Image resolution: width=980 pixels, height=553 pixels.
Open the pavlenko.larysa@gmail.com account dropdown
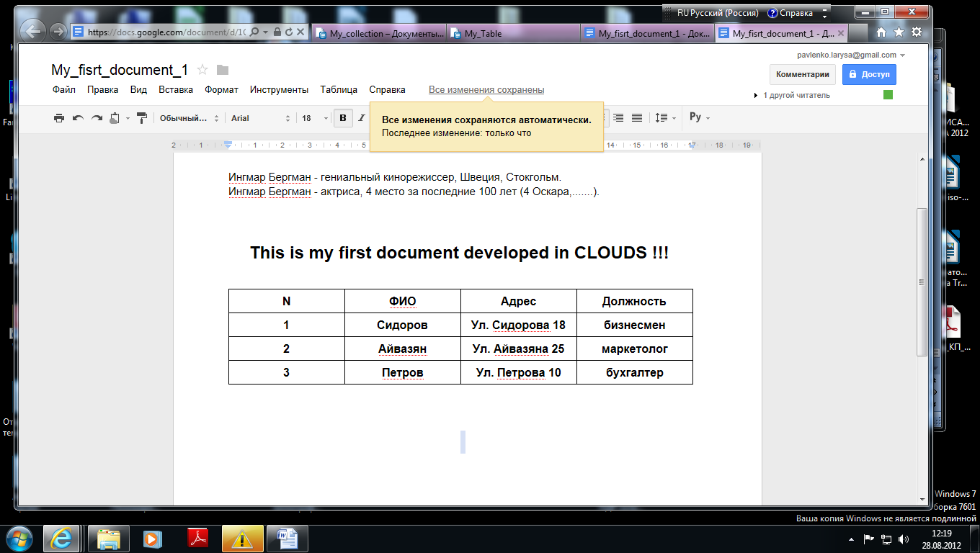pos(851,55)
